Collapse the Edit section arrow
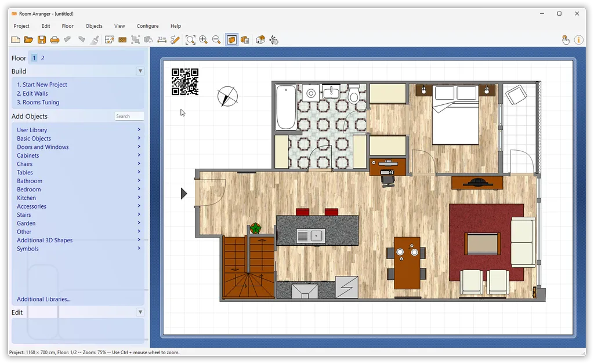 coord(140,312)
